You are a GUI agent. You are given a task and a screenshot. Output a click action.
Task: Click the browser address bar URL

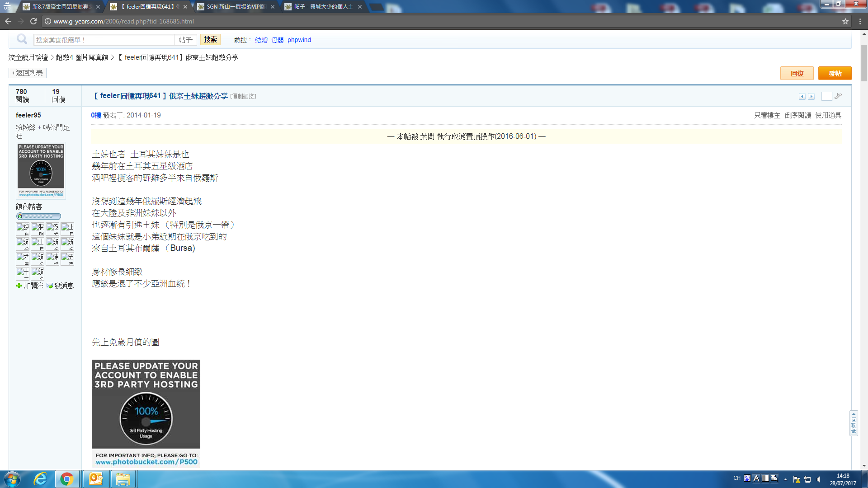(124, 21)
